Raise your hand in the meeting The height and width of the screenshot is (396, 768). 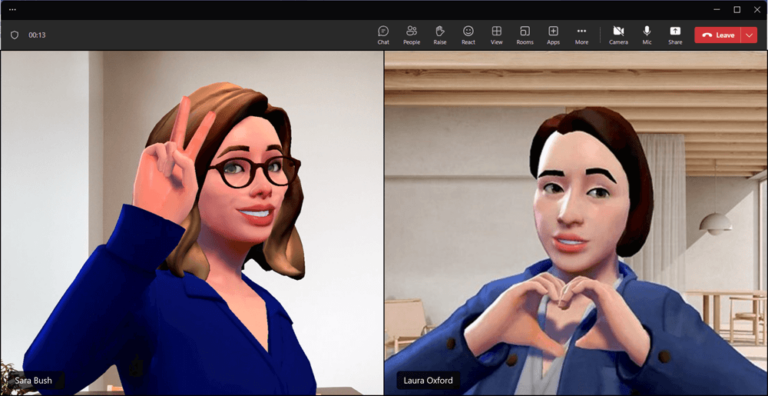(440, 35)
